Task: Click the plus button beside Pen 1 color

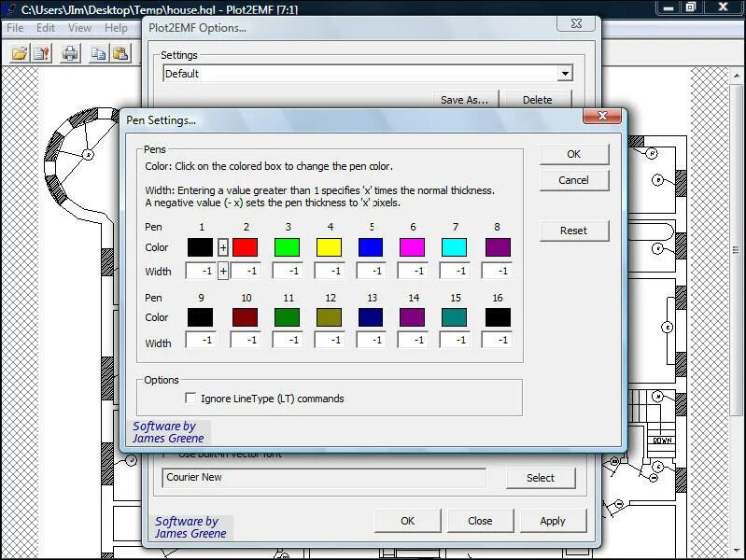Action: pos(222,247)
